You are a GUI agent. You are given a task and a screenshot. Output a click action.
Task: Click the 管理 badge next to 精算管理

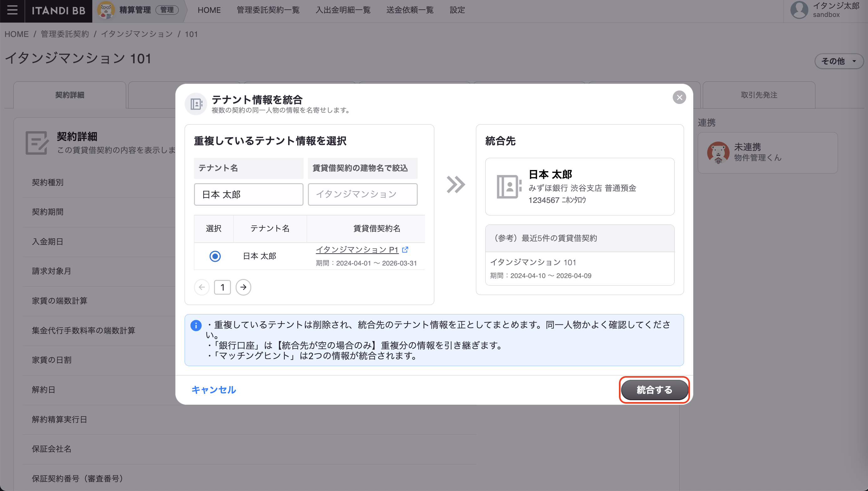tap(167, 10)
